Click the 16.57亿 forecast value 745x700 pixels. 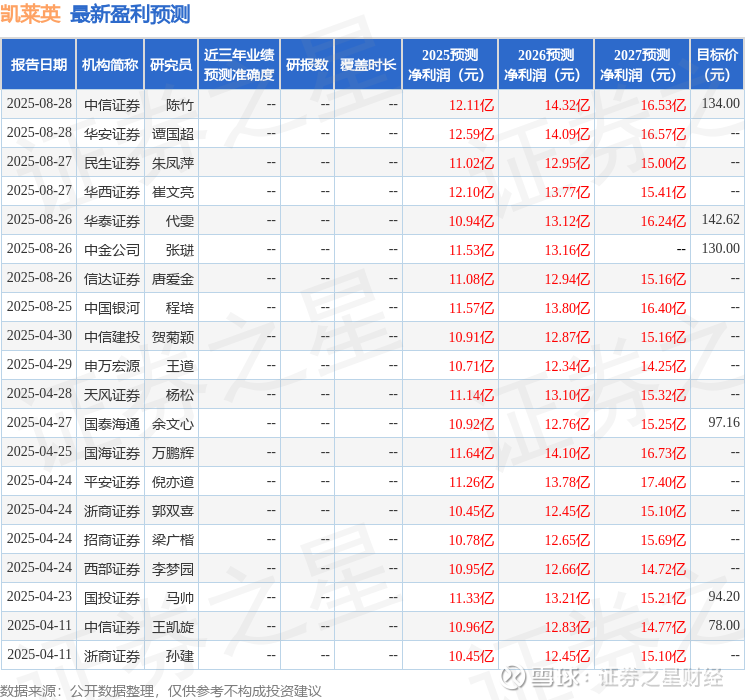663,134
